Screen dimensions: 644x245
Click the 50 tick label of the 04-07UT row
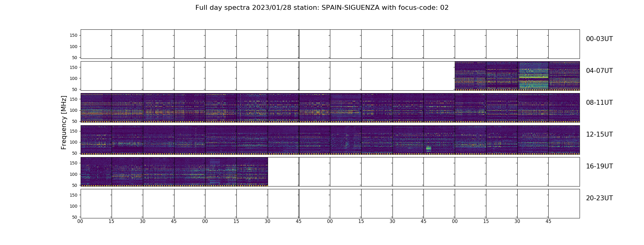[75, 89]
